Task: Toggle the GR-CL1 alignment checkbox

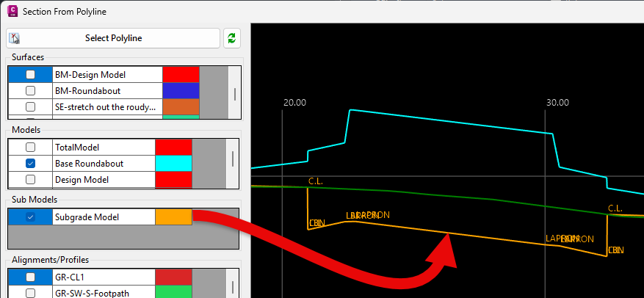Action: pos(30,277)
